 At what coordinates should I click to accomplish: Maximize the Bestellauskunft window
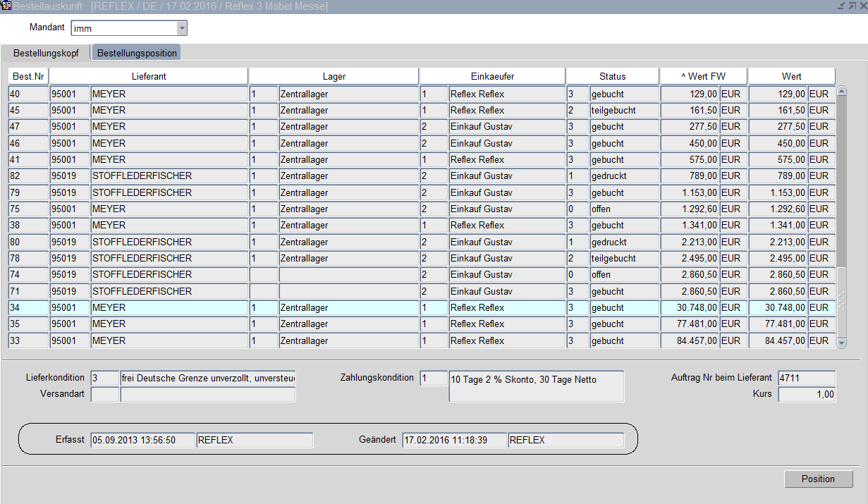click(852, 6)
